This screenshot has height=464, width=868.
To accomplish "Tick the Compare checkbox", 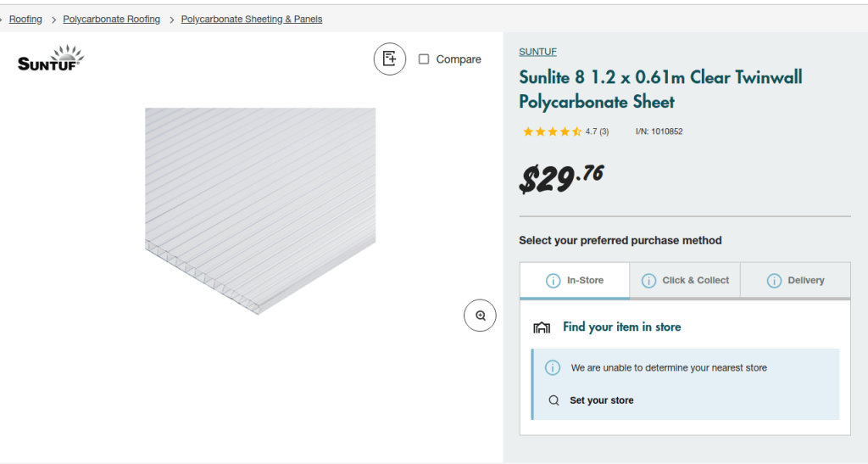I will point(424,59).
